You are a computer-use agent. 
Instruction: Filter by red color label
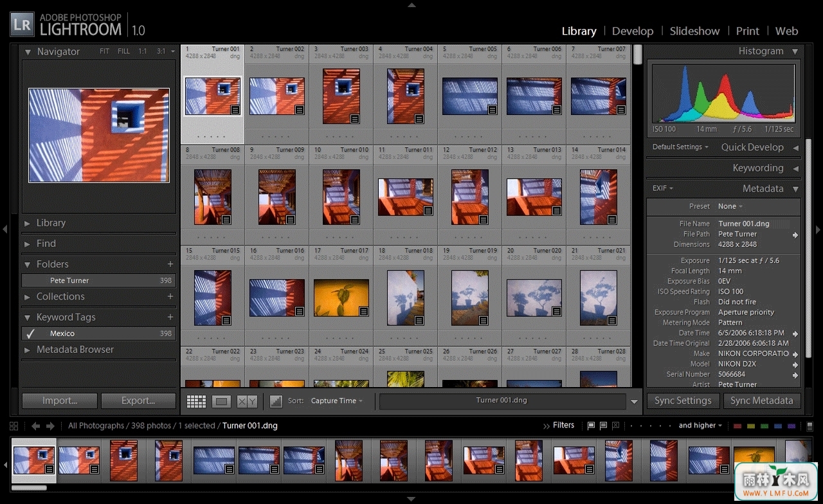tap(737, 426)
